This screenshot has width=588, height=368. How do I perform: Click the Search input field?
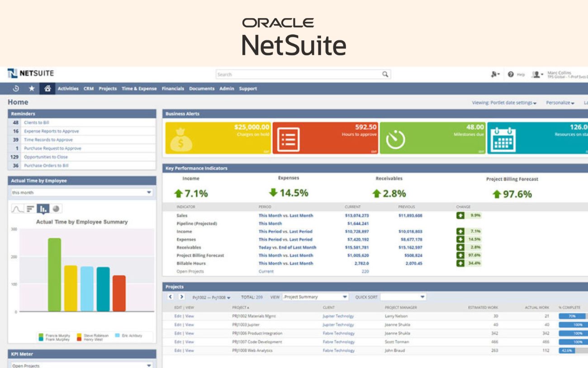click(x=299, y=74)
